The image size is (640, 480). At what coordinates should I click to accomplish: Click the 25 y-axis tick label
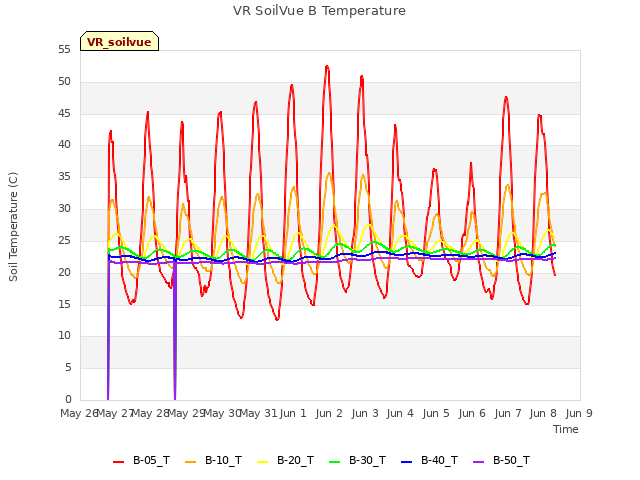64,241
